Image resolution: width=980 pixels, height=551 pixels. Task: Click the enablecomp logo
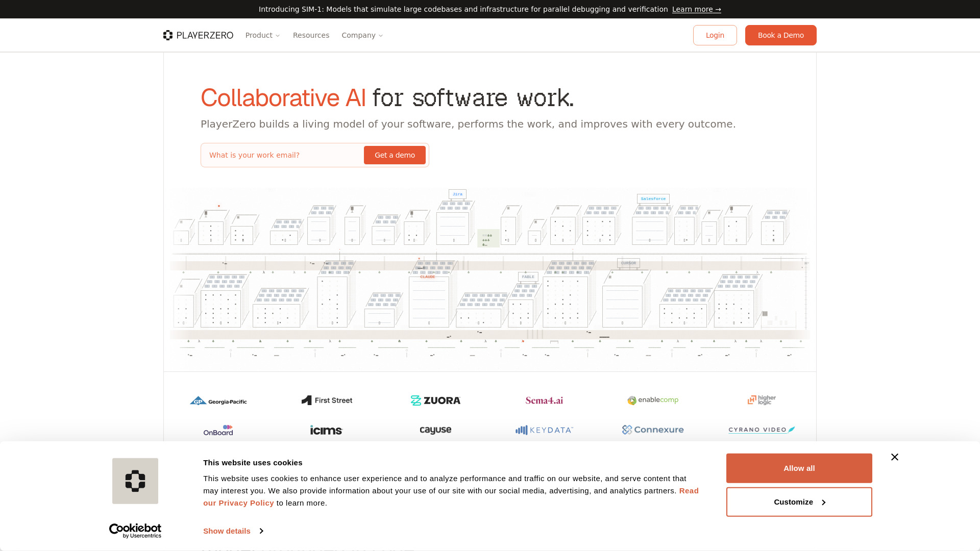pyautogui.click(x=653, y=400)
